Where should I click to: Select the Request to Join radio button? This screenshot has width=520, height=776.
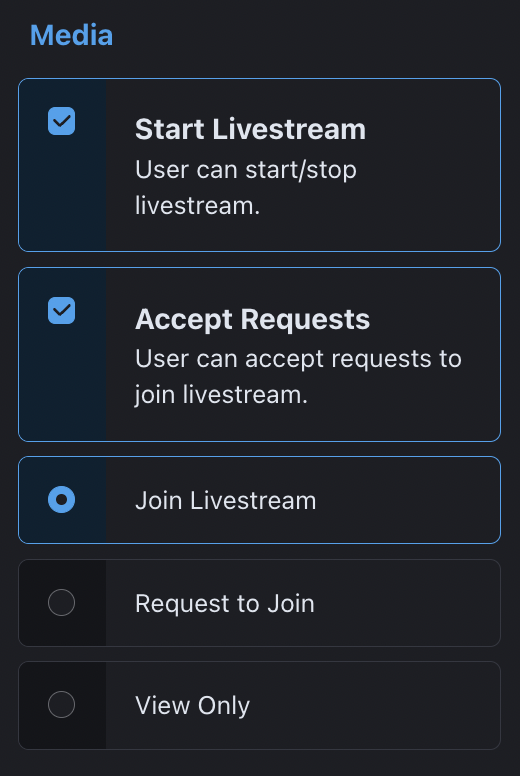(61, 602)
